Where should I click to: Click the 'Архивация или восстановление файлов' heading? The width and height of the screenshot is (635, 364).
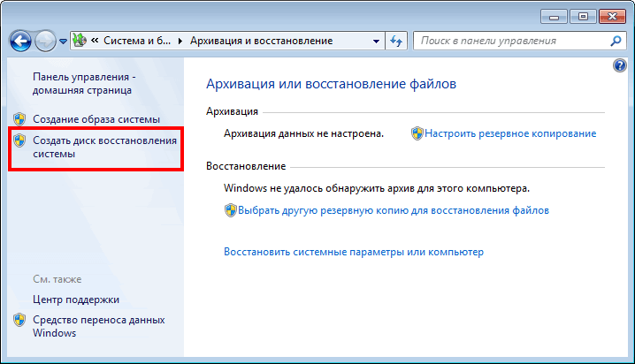tap(332, 84)
